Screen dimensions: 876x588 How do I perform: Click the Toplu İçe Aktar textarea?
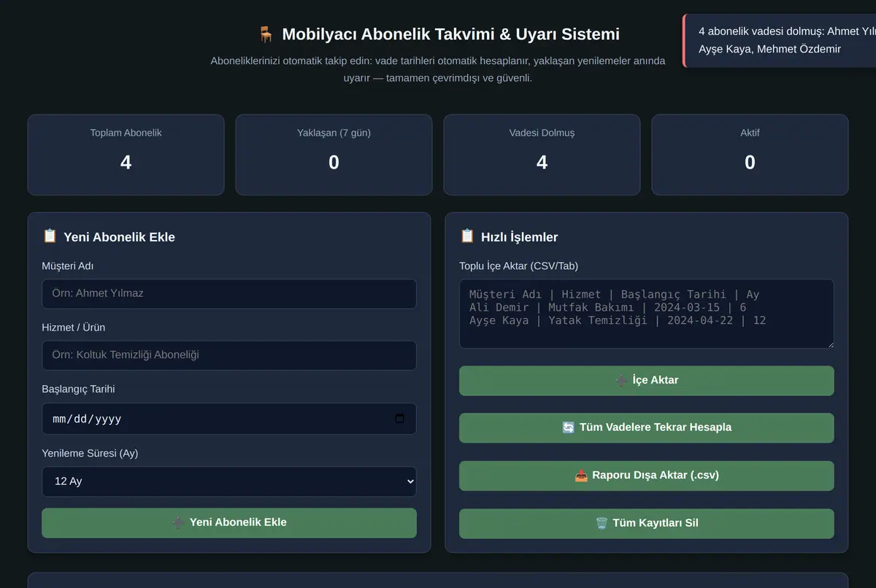646,314
